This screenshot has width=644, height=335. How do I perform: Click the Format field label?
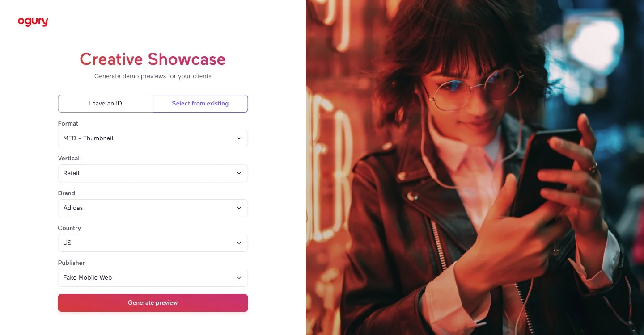(x=68, y=123)
